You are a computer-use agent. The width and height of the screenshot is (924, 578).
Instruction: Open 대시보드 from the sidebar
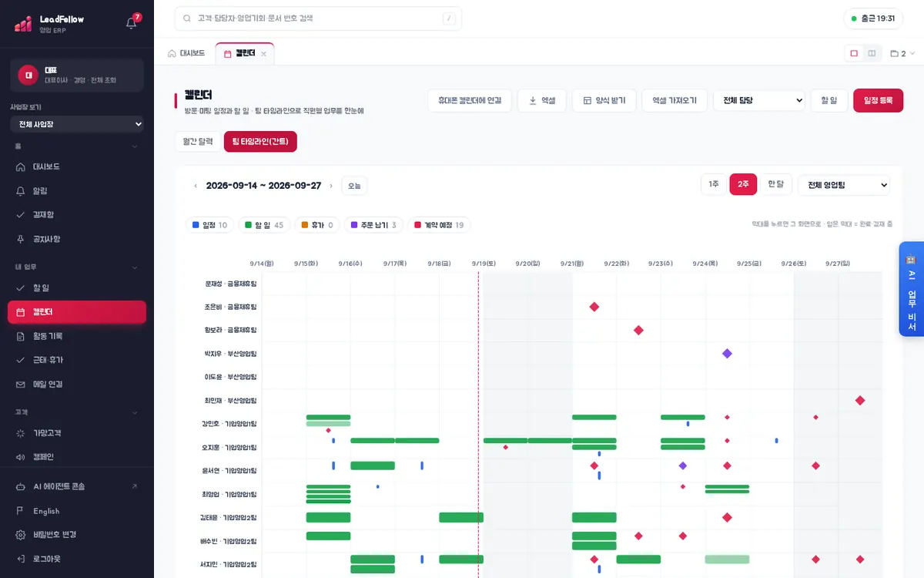(x=77, y=166)
